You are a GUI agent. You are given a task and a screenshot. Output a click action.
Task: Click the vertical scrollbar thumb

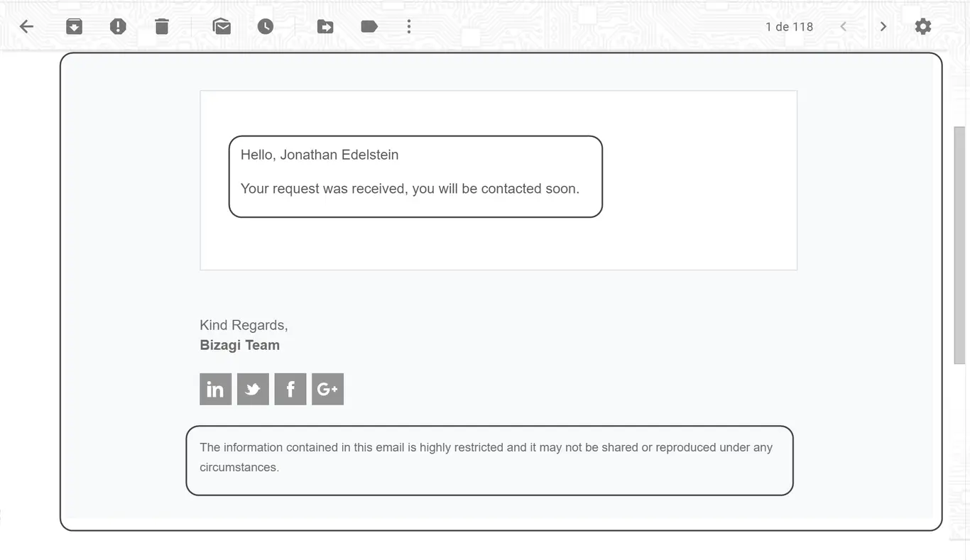coord(959,246)
